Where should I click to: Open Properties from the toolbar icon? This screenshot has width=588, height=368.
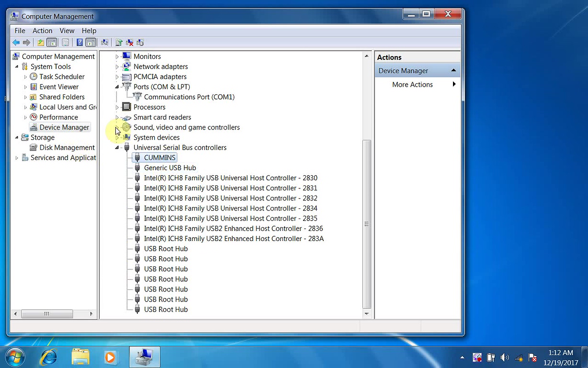coord(65,43)
